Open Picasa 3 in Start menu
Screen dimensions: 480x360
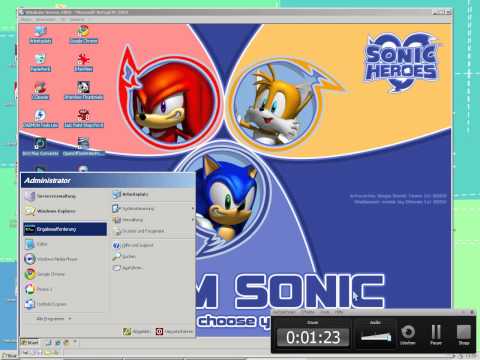click(65, 289)
